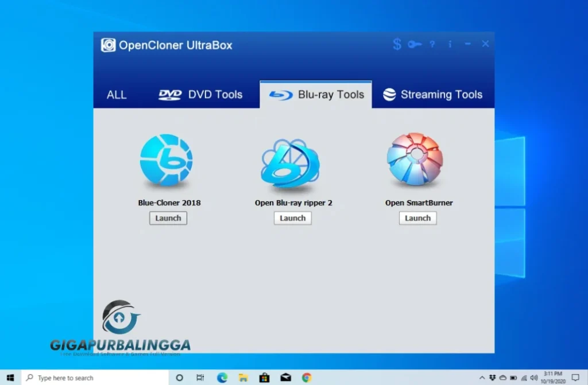
Task: Click the dollar sign purchase icon
Action: click(x=397, y=44)
